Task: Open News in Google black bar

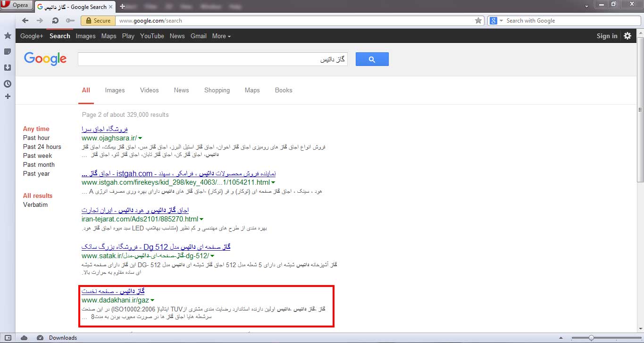Action: (177, 36)
